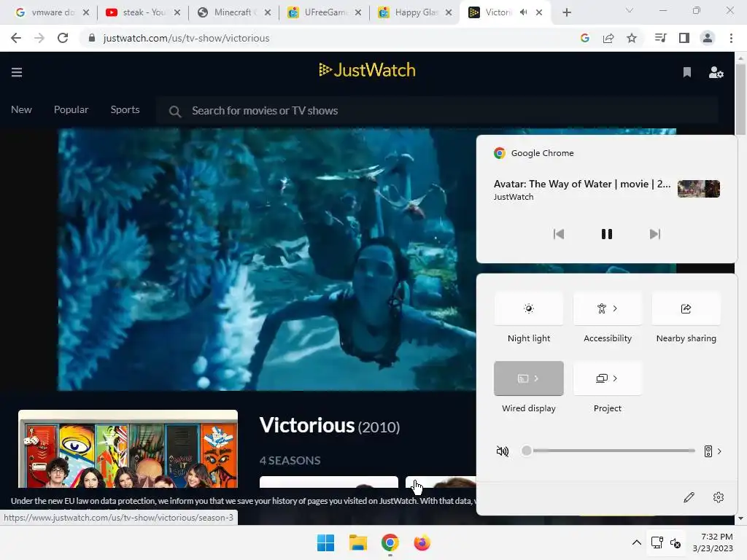This screenshot has height=560, width=747.
Task: Click the site lock icon in address bar
Action: click(x=91, y=38)
